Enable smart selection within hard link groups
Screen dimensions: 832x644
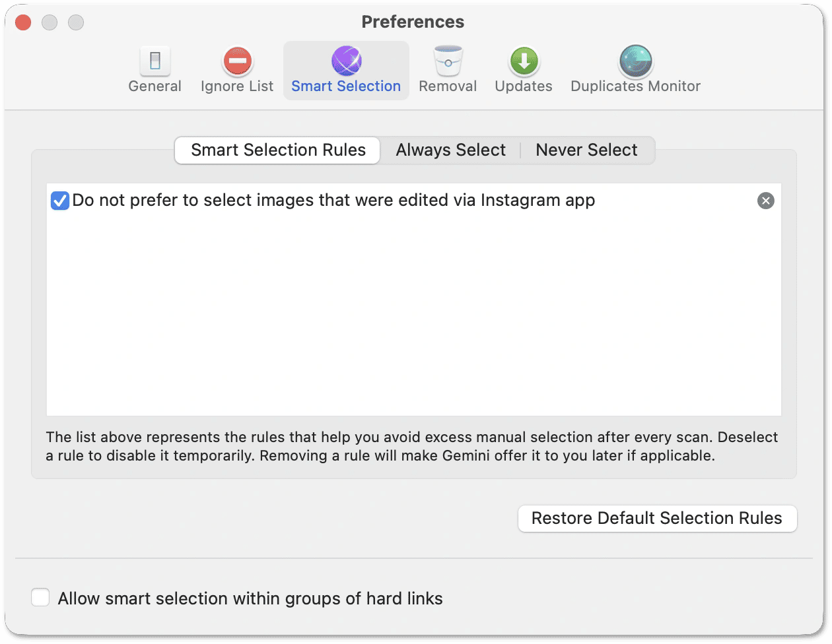40,597
